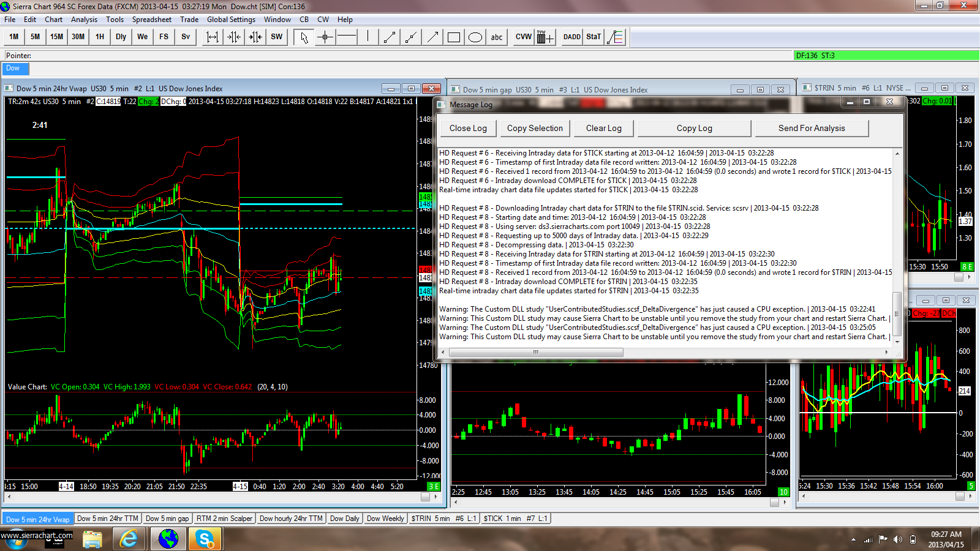Image resolution: width=980 pixels, height=551 pixels.
Task: Click Close Log in Message Log
Action: tap(468, 129)
